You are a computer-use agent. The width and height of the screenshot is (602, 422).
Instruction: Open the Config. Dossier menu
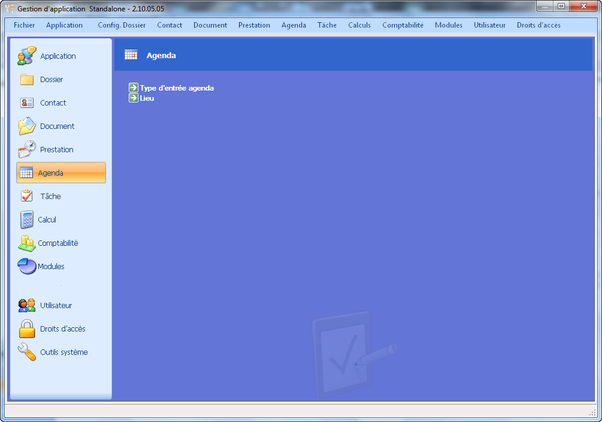pos(121,24)
